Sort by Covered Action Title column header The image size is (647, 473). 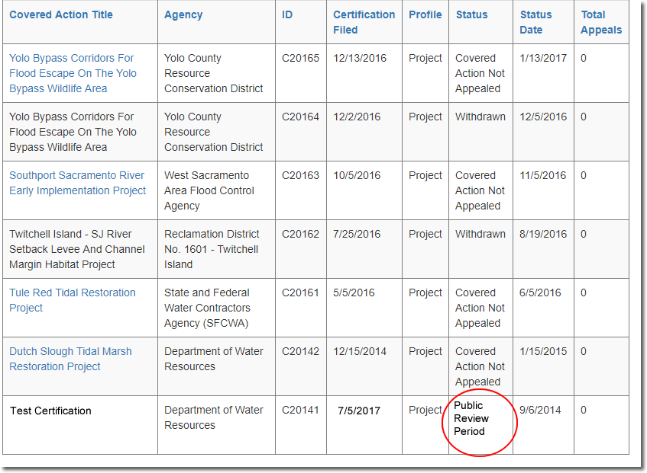click(x=61, y=14)
